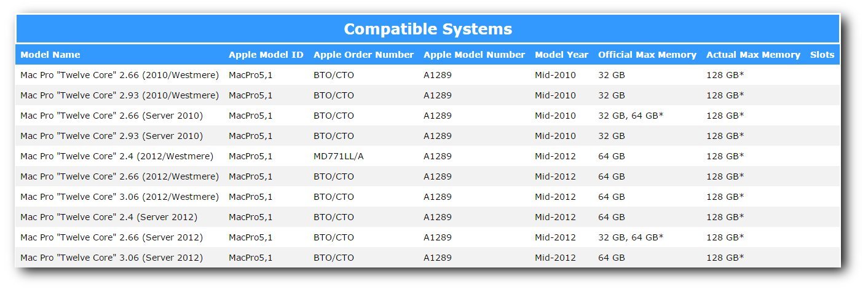Sort table by Model Year header
This screenshot has height=289, width=868.
(x=561, y=55)
